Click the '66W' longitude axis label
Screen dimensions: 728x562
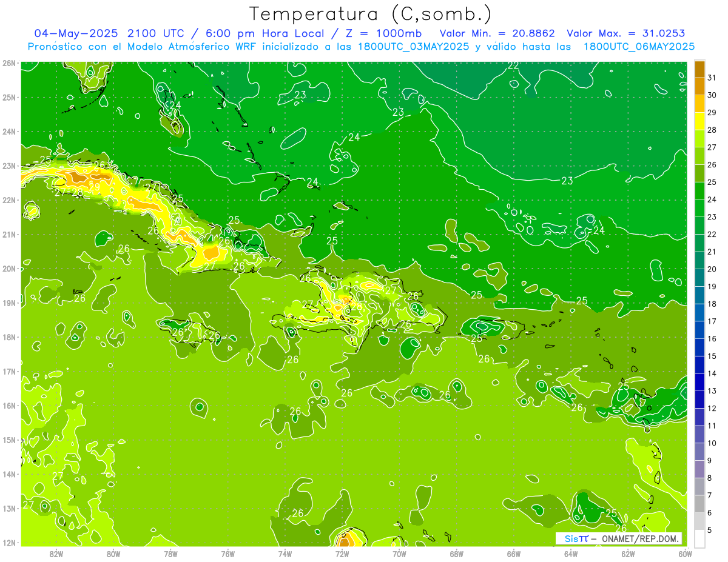(513, 554)
